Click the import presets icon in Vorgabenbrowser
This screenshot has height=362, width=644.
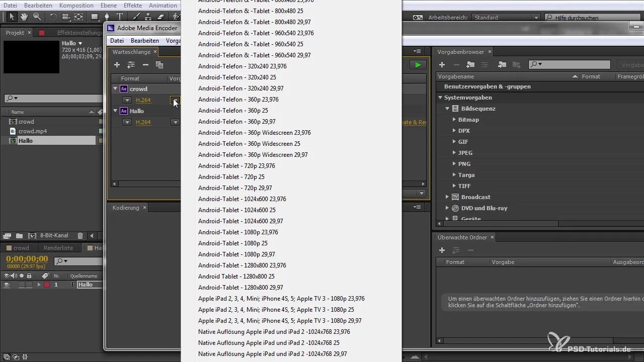tap(502, 65)
